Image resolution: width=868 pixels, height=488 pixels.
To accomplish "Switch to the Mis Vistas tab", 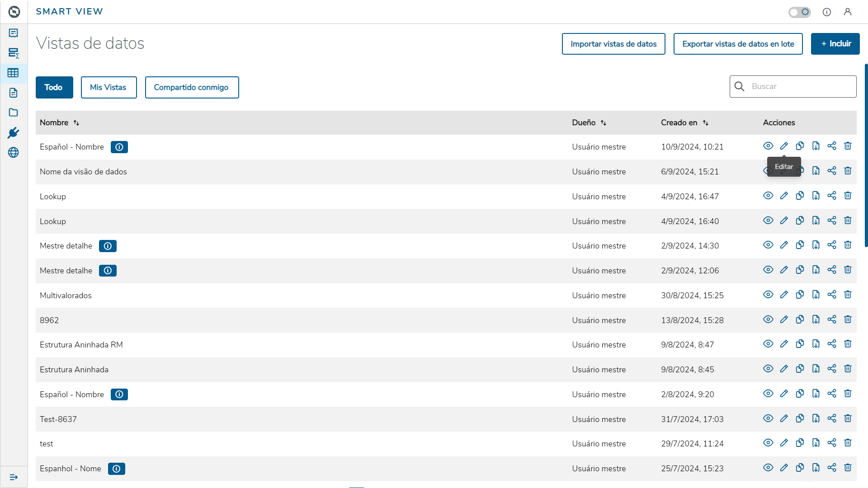I will [108, 87].
